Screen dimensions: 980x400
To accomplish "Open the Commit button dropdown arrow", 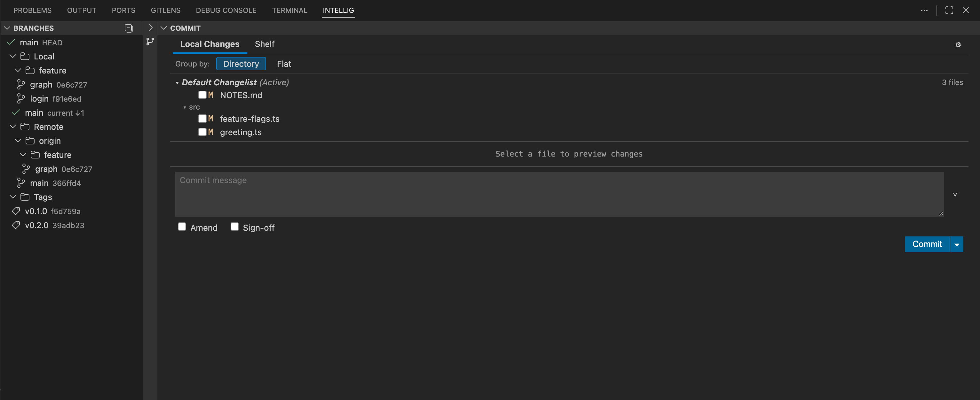I will coord(956,244).
